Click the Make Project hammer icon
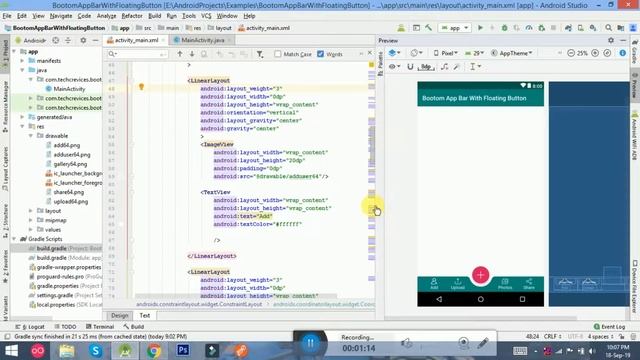 click(429, 28)
